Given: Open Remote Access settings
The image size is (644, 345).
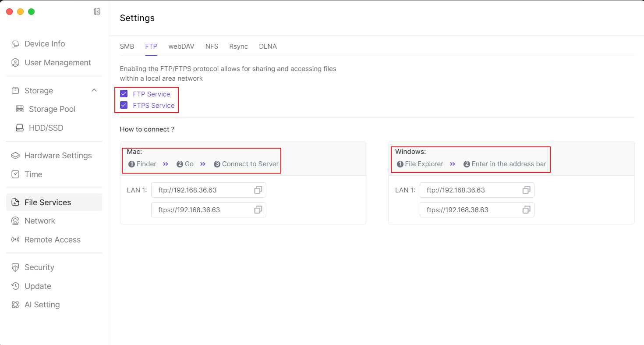Looking at the screenshot, I should coord(53,240).
